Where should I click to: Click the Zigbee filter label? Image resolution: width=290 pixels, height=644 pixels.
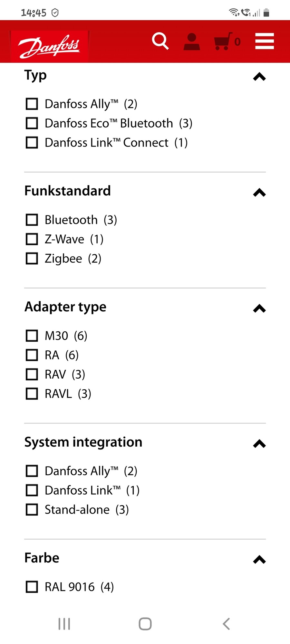63,259
